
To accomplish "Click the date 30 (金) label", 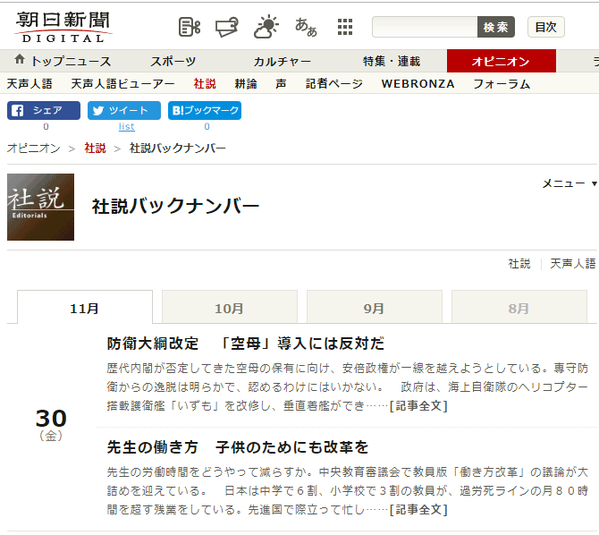I will click(x=51, y=425).
